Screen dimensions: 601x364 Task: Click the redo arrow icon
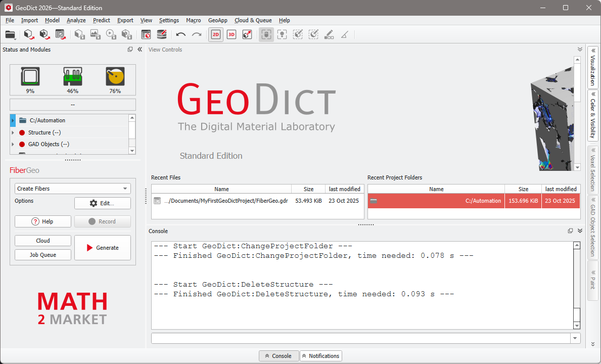[x=197, y=34]
